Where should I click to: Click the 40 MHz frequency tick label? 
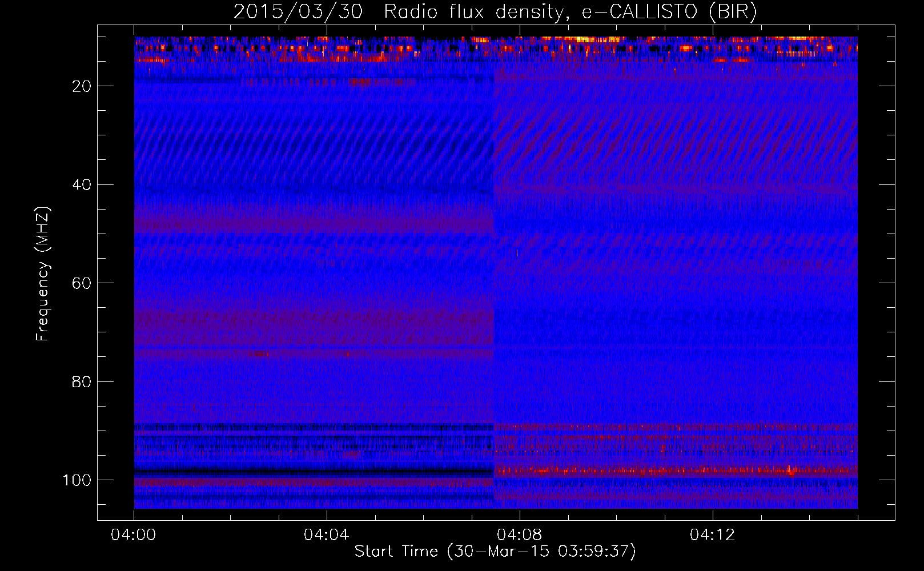click(82, 185)
